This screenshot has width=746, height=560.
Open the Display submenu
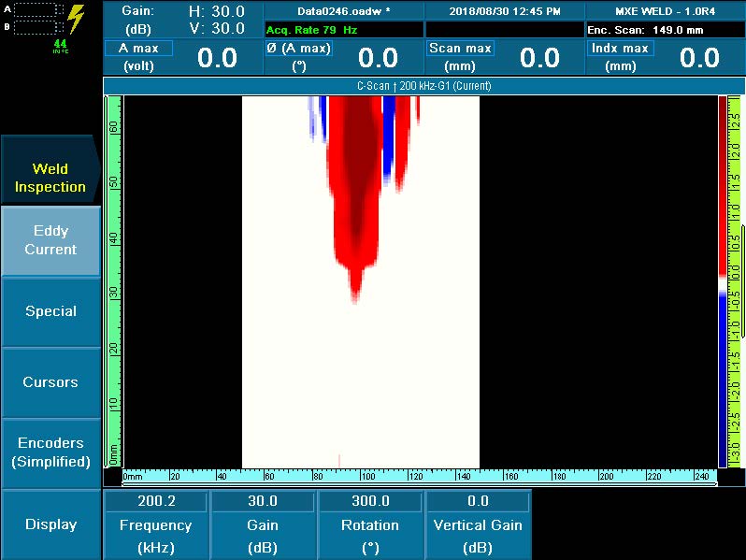50,524
